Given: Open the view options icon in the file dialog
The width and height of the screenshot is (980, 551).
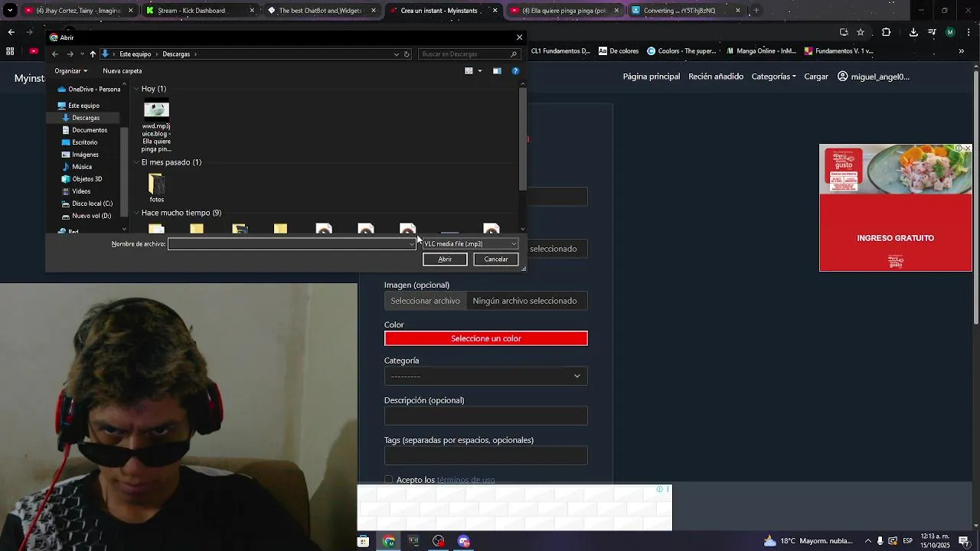Looking at the screenshot, I should tap(469, 71).
